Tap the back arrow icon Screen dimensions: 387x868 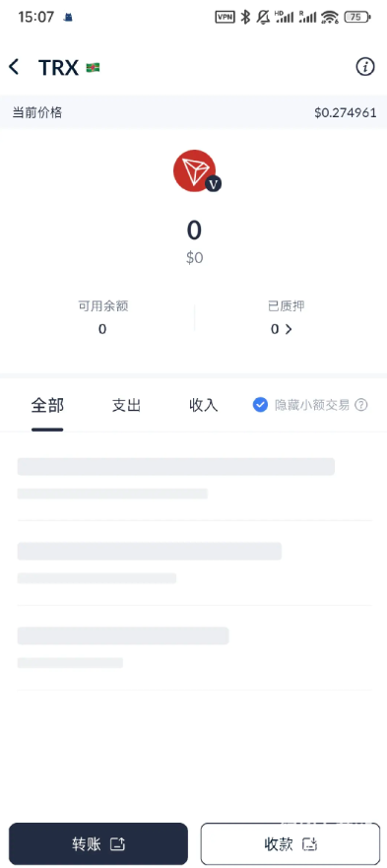point(14,67)
